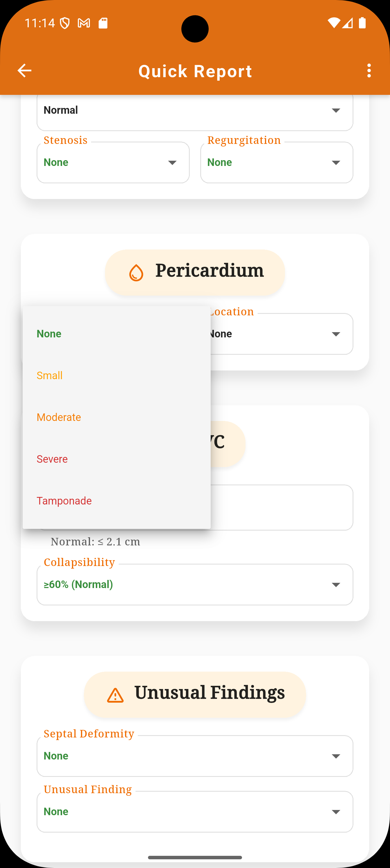Viewport: 390px width, 868px height.
Task: Choose Moderate in the dropdown menu
Action: click(x=117, y=417)
